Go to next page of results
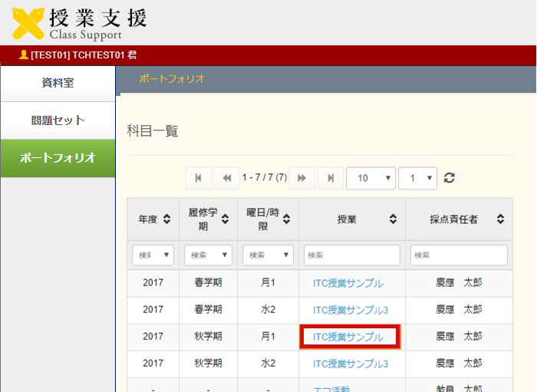This screenshot has width=537, height=392. point(301,178)
